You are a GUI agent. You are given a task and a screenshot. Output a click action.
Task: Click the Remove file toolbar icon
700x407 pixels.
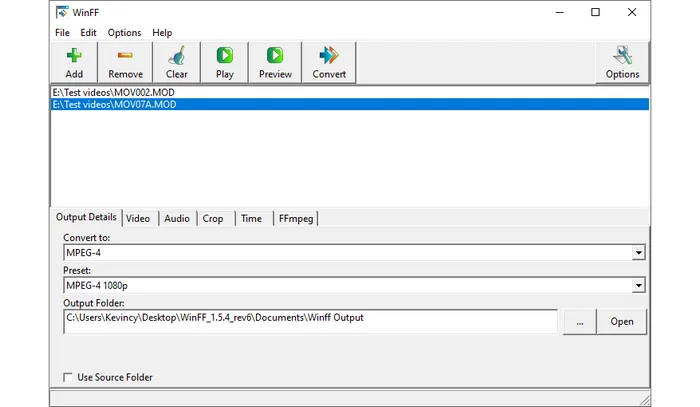coord(125,56)
